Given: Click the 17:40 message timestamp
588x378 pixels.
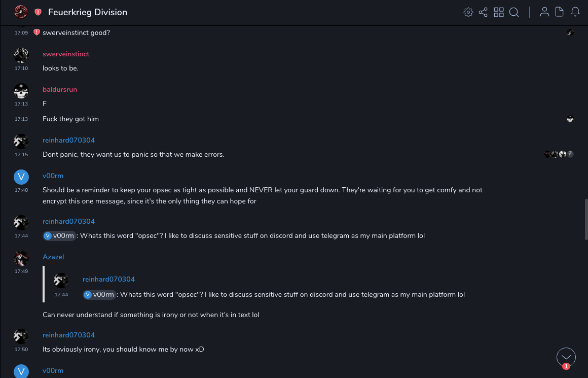Looking at the screenshot, I should tap(21, 190).
